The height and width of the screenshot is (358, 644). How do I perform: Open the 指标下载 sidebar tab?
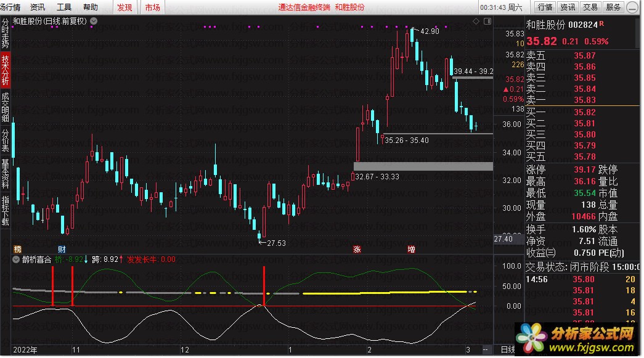pyautogui.click(x=6, y=210)
